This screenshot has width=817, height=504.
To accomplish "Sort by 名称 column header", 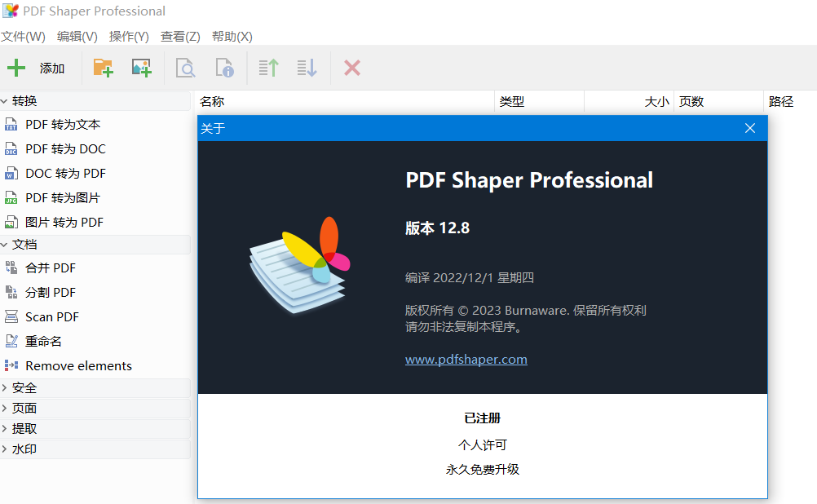I will pyautogui.click(x=344, y=102).
